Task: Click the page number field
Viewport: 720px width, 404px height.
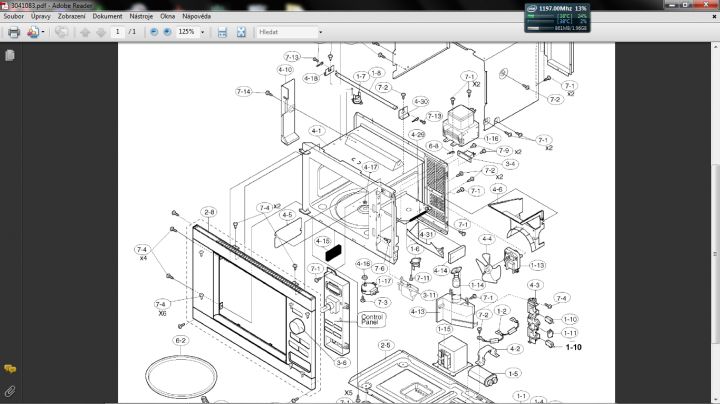Action: (118, 32)
